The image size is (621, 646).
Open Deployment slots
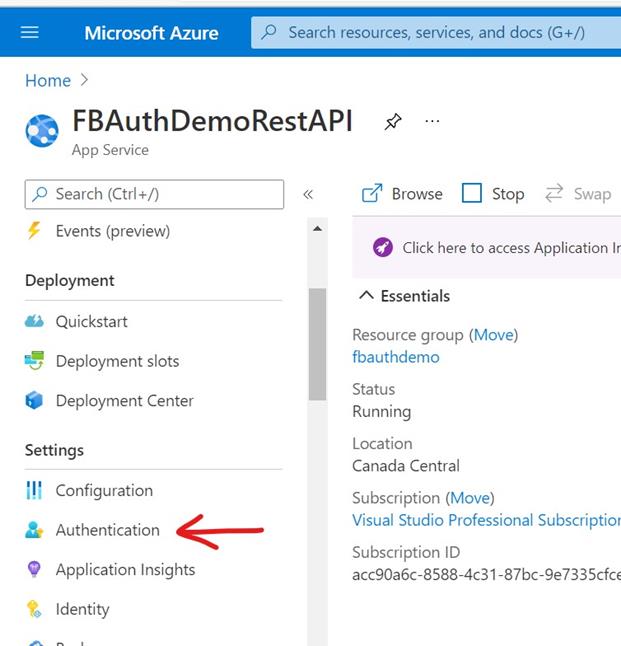(117, 361)
